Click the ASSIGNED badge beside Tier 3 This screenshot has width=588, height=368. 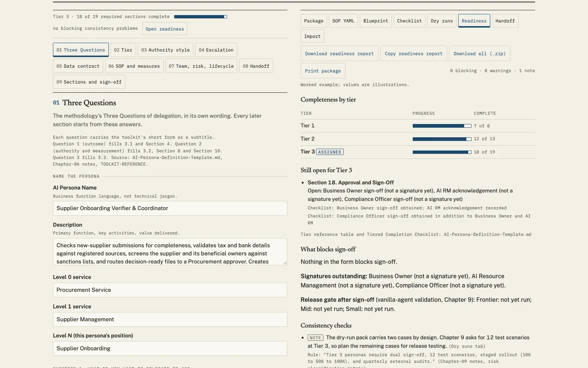[x=330, y=152]
